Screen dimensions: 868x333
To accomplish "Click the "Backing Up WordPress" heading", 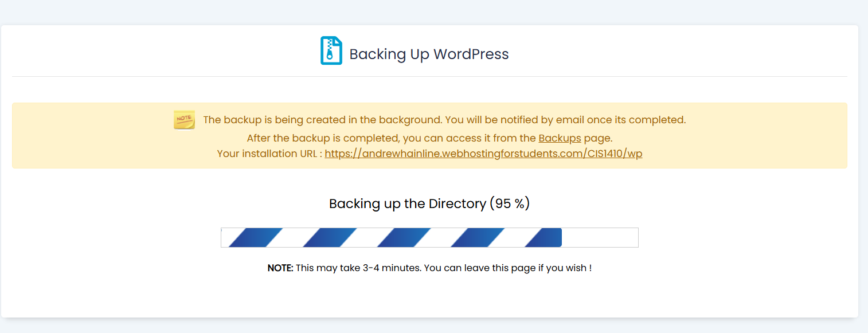I will click(429, 54).
